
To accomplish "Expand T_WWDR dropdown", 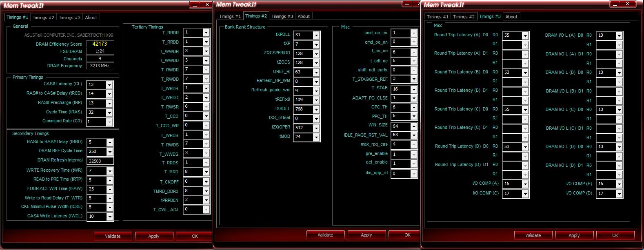I will [x=206, y=51].
